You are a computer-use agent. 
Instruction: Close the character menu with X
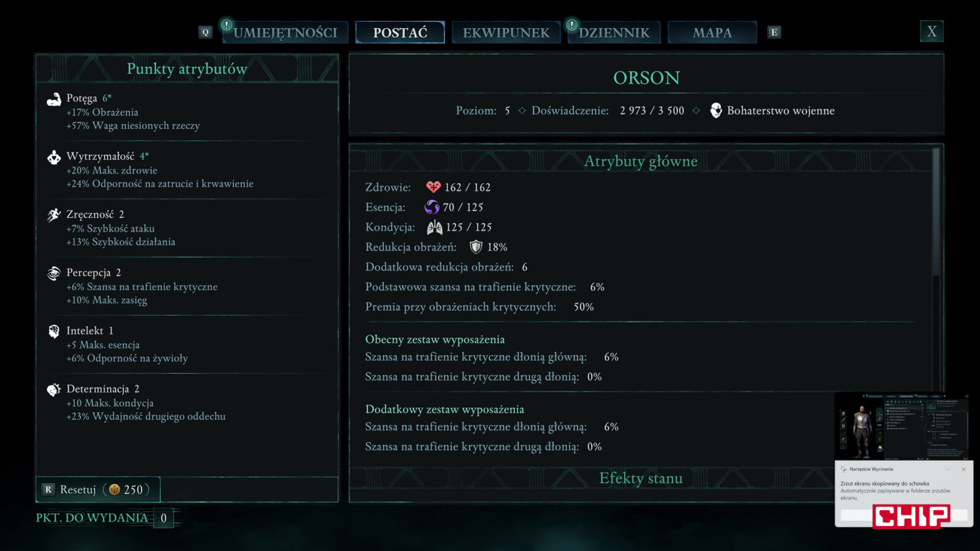pos(932,31)
